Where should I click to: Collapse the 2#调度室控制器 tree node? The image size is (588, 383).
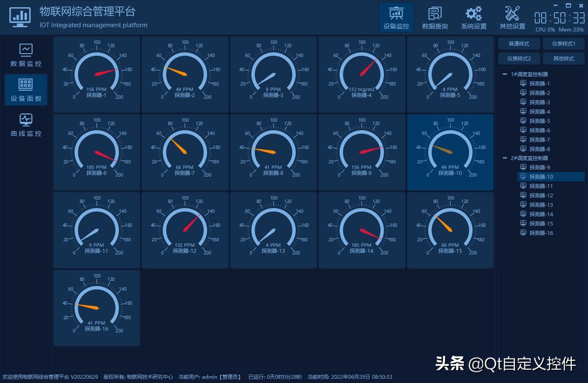point(505,158)
